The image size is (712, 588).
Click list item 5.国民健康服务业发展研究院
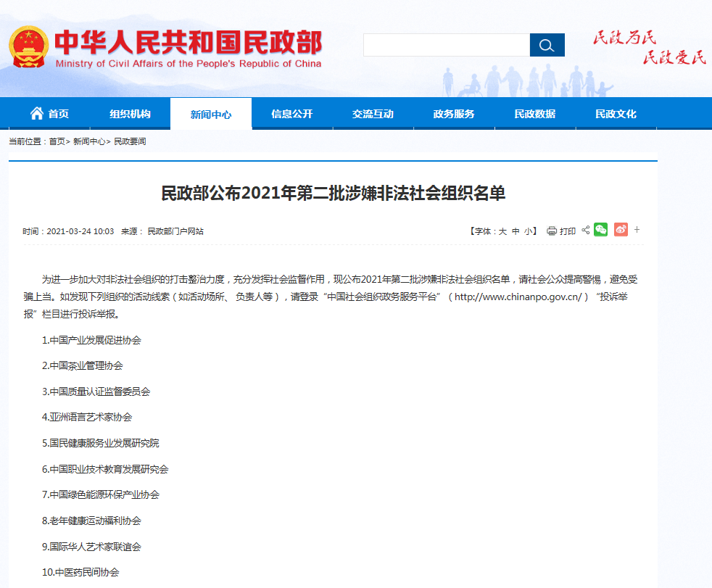tap(100, 443)
